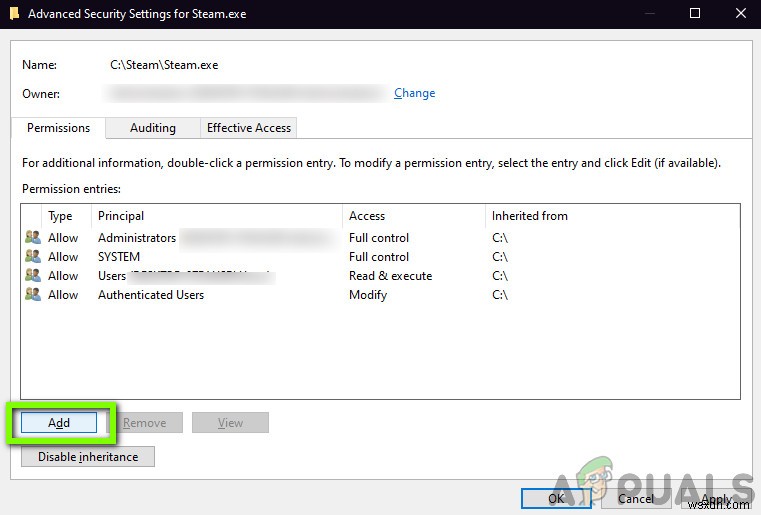761x515 pixels.
Task: Click Allow in the Authenticated Users row
Action: point(63,294)
